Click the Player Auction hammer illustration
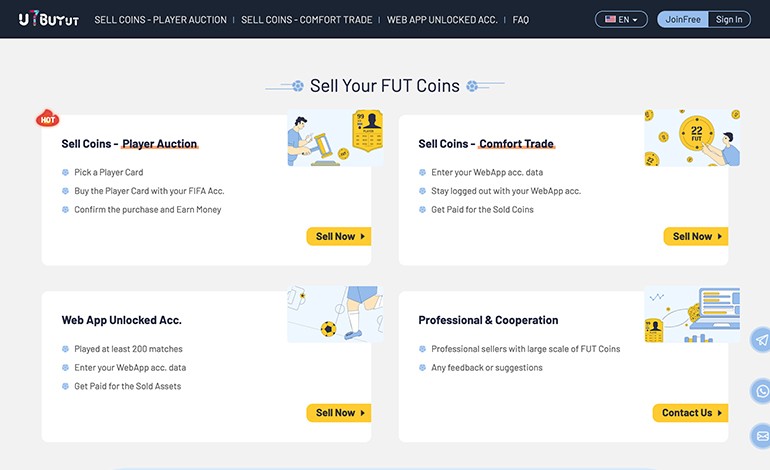 coord(335,138)
